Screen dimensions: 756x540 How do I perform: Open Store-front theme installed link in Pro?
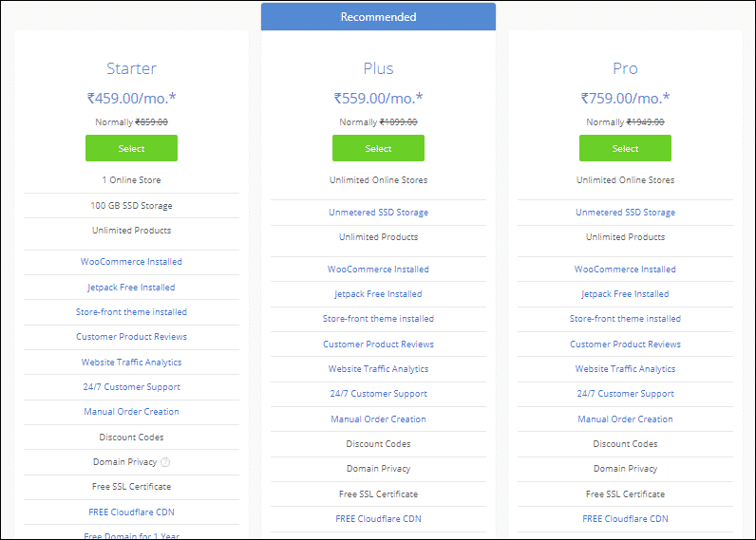(625, 319)
